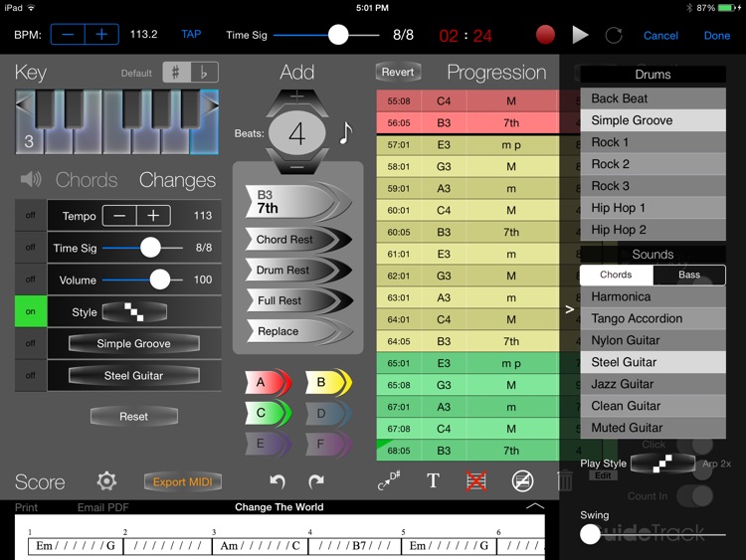Screen dimensions: 746x560
Task: Switch to the Chords tab
Action: 87,180
